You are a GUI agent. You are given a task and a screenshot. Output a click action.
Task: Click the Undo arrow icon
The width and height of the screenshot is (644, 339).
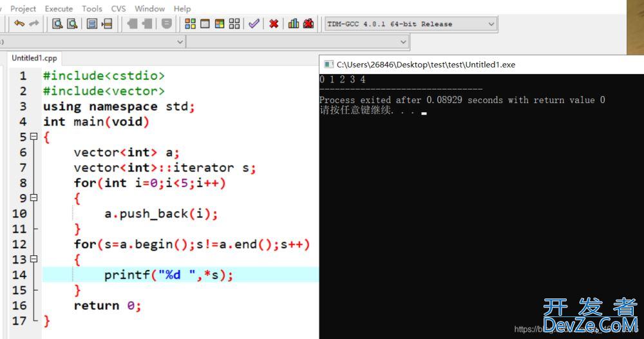point(19,24)
